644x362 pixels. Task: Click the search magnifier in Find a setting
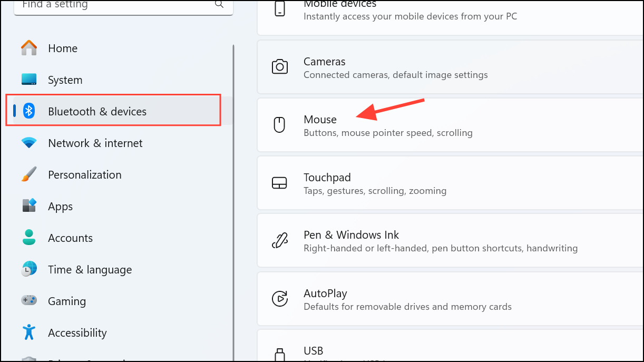(219, 4)
